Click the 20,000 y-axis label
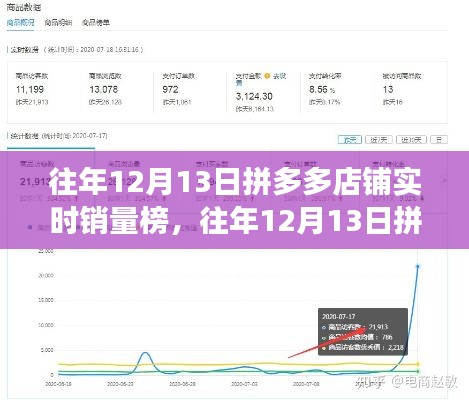 (46, 276)
